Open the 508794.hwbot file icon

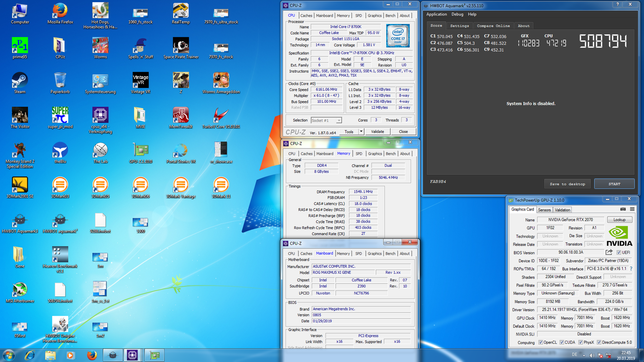[60, 292]
